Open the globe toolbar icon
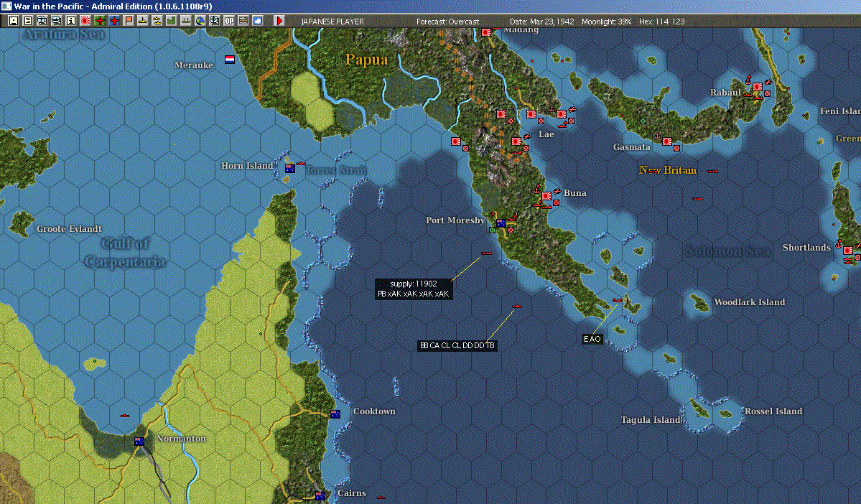The height and width of the screenshot is (504, 861). (200, 21)
